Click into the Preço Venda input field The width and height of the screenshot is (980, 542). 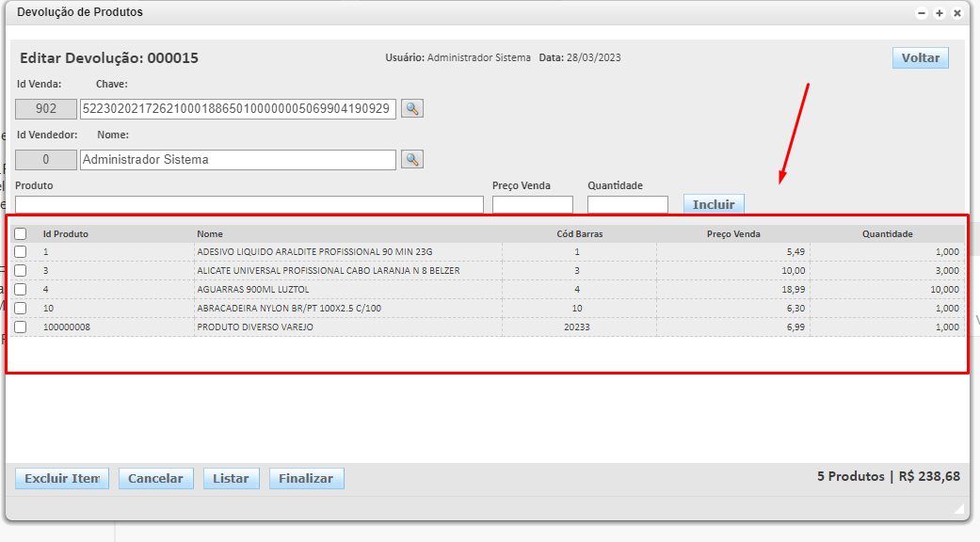tap(532, 205)
